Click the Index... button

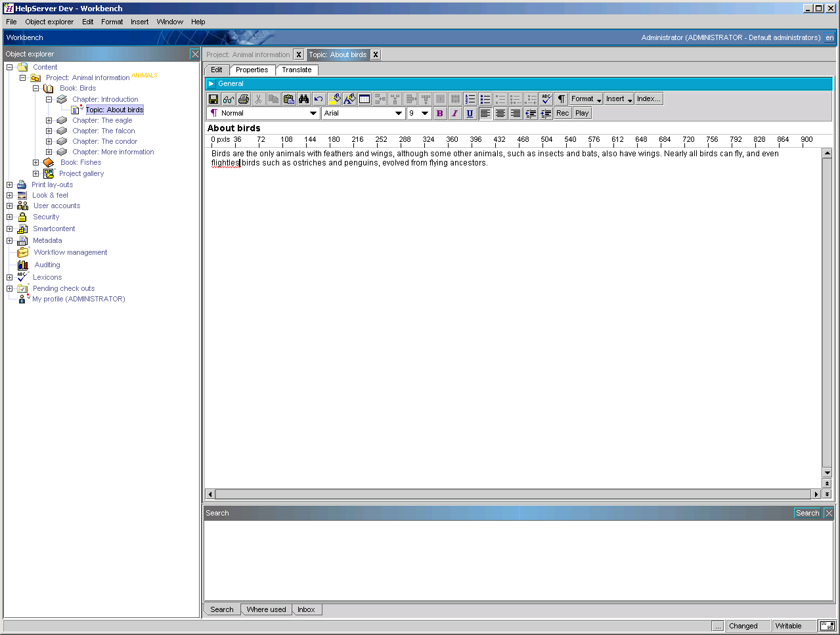649,99
